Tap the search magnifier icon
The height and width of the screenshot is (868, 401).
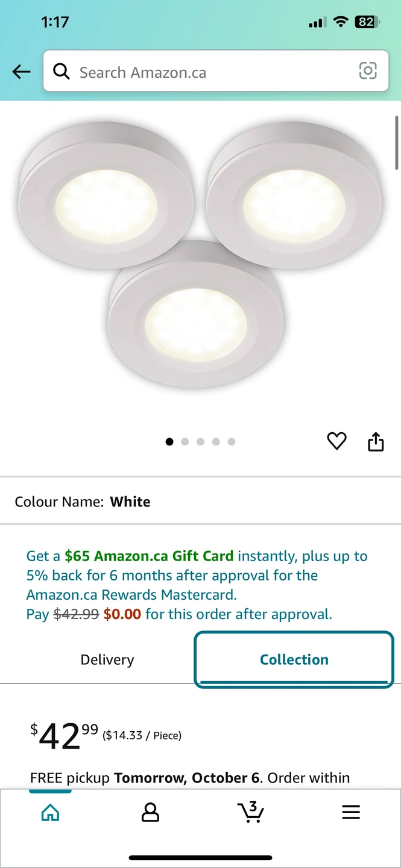tap(62, 72)
